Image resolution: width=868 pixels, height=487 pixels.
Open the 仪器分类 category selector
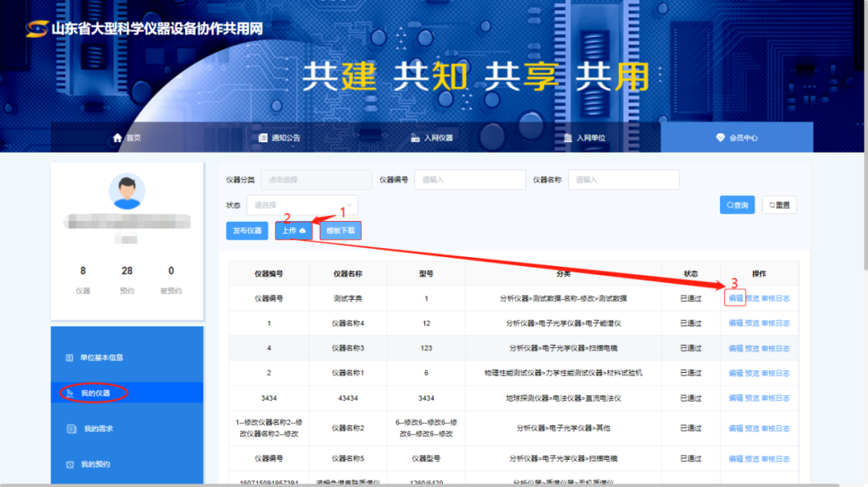tap(316, 180)
